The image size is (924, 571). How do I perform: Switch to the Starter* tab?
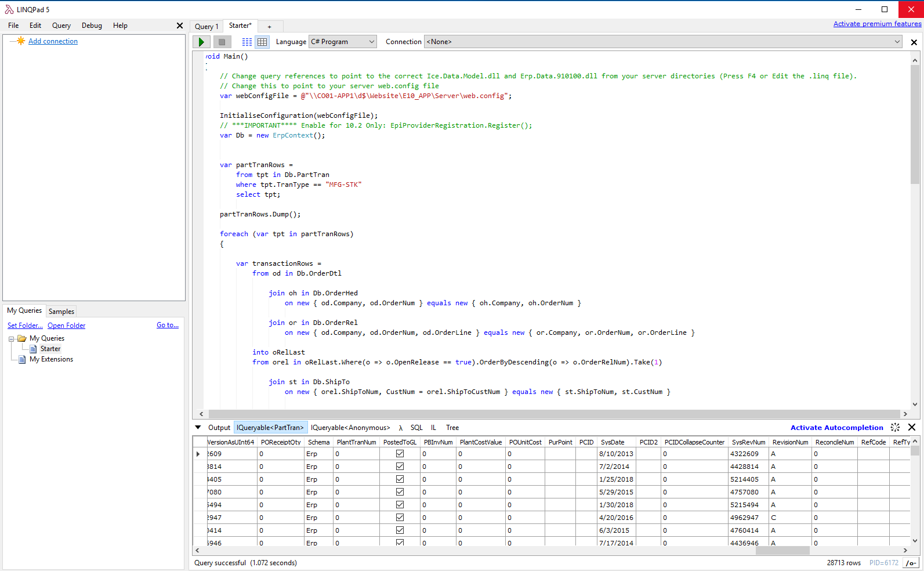[x=240, y=26]
